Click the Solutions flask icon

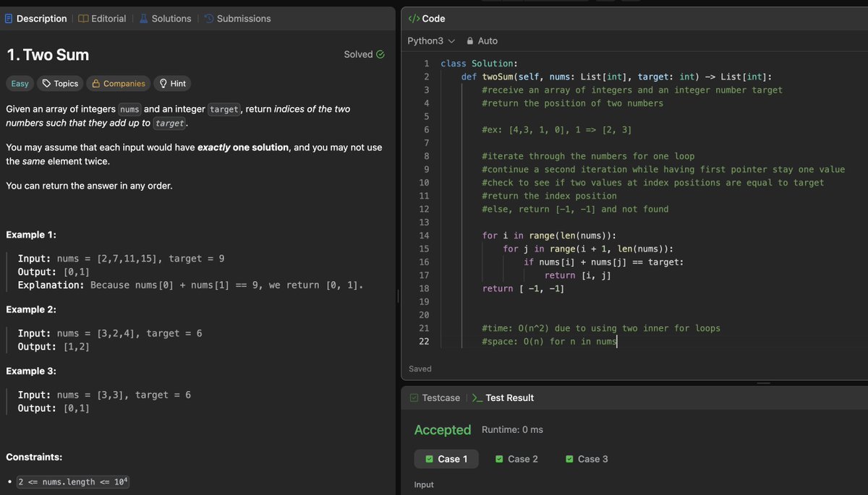point(143,19)
